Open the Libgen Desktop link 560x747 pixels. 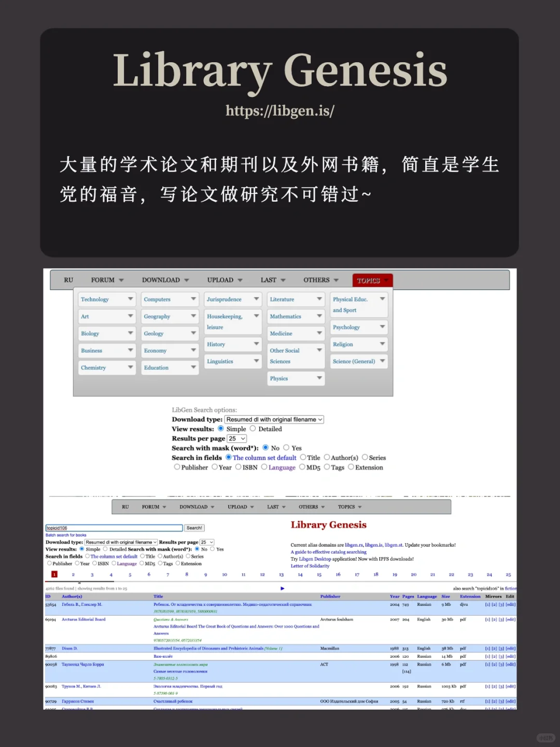click(315, 559)
